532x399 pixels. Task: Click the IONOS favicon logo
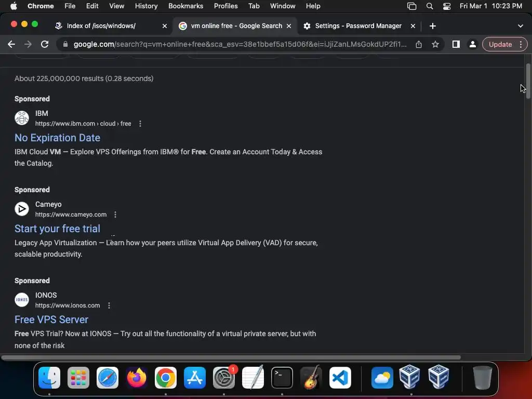click(22, 300)
